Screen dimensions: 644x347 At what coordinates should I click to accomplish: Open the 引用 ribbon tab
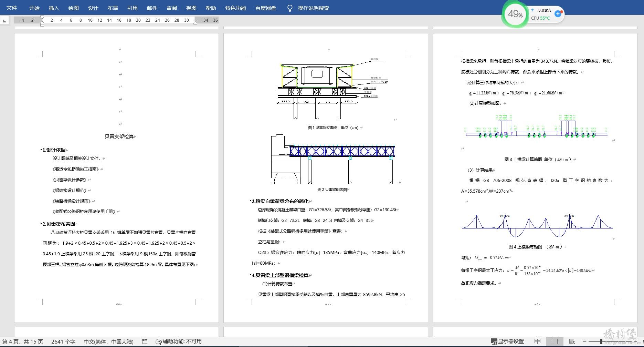pos(132,8)
